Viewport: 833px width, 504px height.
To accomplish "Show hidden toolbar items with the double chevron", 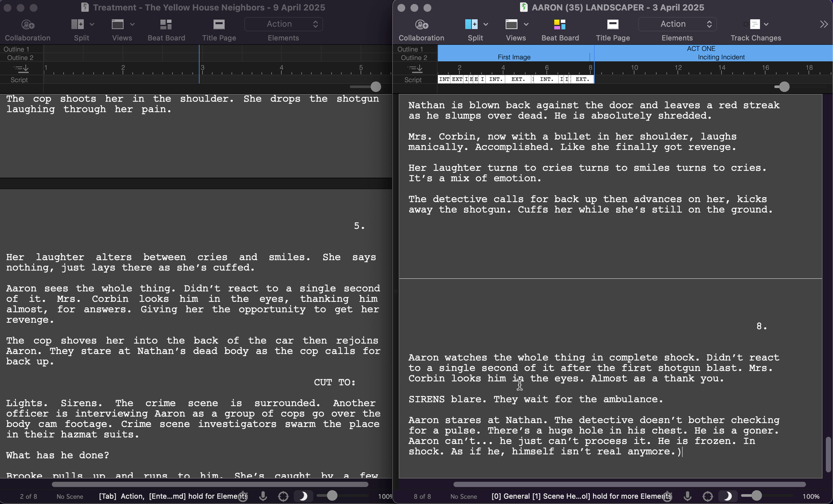I will [824, 24].
